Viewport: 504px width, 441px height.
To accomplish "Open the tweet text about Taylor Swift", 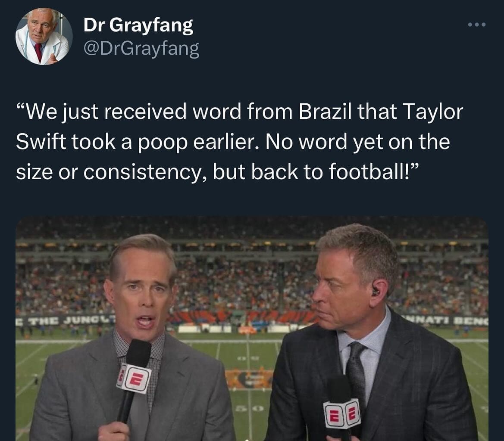I will point(239,142).
